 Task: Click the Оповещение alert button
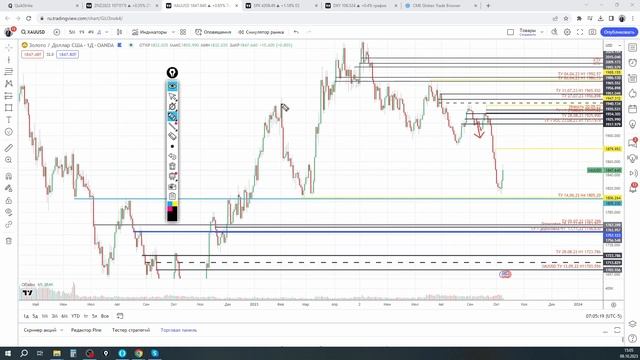pyautogui.click(x=213, y=32)
